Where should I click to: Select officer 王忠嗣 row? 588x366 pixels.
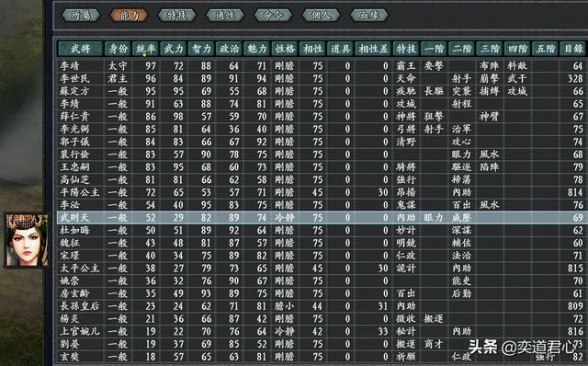click(x=322, y=167)
